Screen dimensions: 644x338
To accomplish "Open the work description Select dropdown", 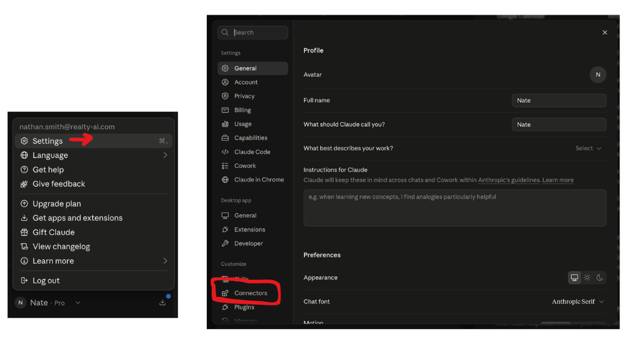I will tap(588, 148).
